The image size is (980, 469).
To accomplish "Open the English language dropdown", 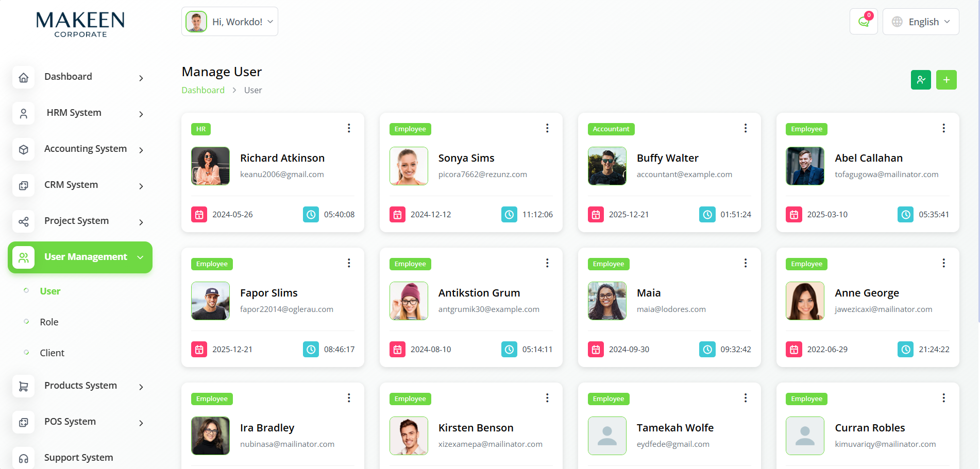I will tap(921, 22).
